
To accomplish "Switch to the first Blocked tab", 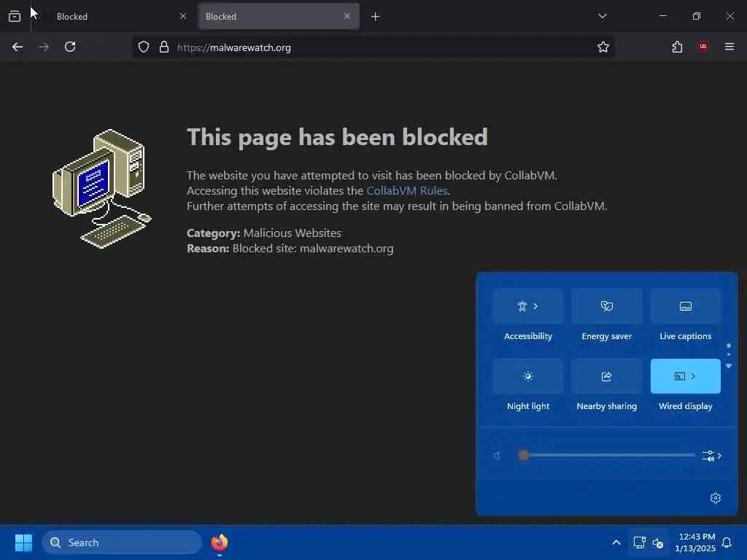I will pyautogui.click(x=113, y=16).
